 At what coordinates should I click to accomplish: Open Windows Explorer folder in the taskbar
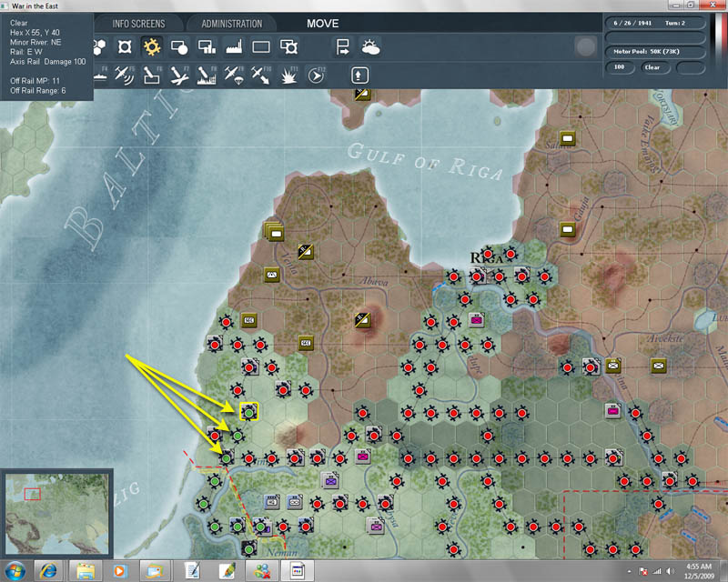coord(86,571)
